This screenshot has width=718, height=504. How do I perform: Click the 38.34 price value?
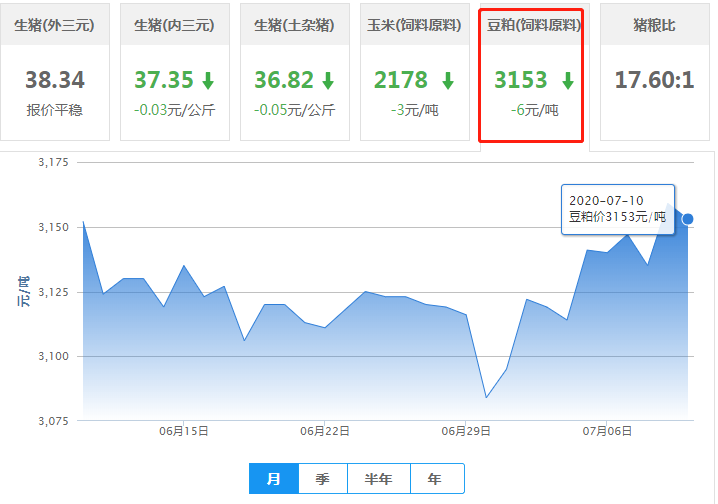(x=55, y=80)
